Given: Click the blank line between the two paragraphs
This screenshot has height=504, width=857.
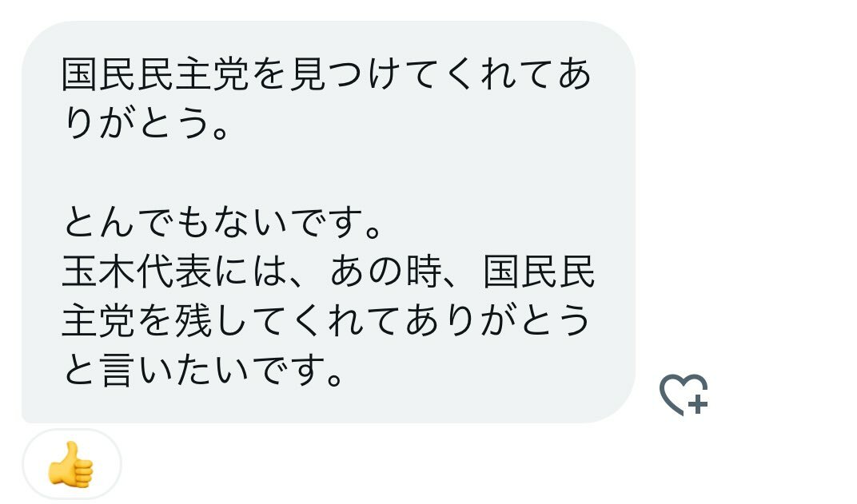Looking at the screenshot, I should coord(328,173).
